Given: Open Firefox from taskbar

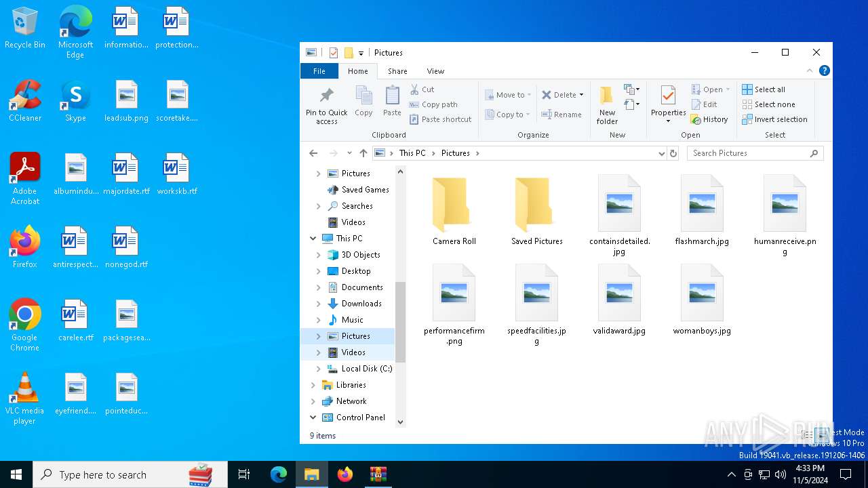Looking at the screenshot, I should (x=345, y=474).
